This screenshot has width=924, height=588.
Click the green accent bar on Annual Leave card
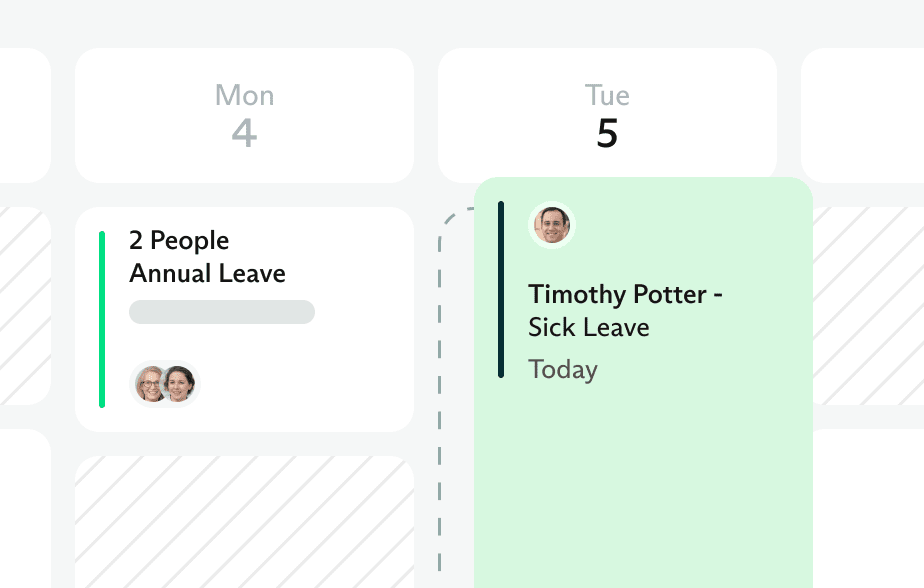102,319
